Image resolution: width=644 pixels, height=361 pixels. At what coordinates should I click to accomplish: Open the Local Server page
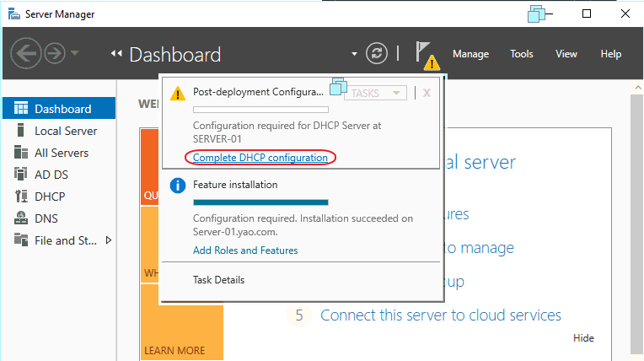(65, 131)
